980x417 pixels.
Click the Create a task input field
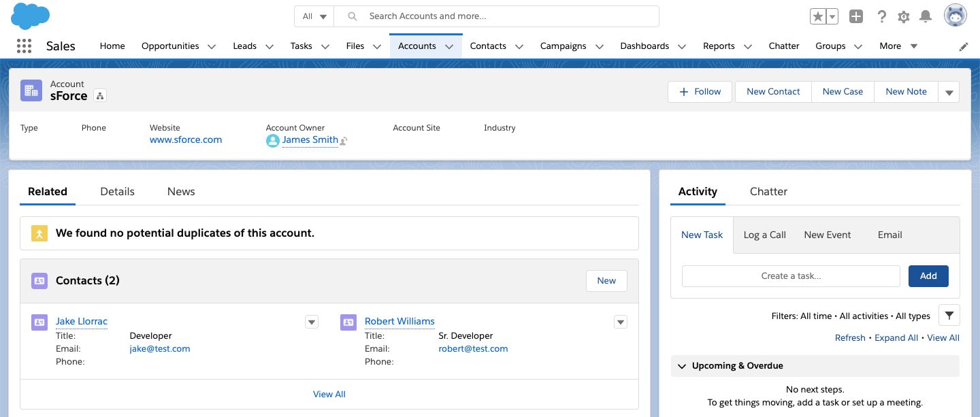click(x=791, y=276)
